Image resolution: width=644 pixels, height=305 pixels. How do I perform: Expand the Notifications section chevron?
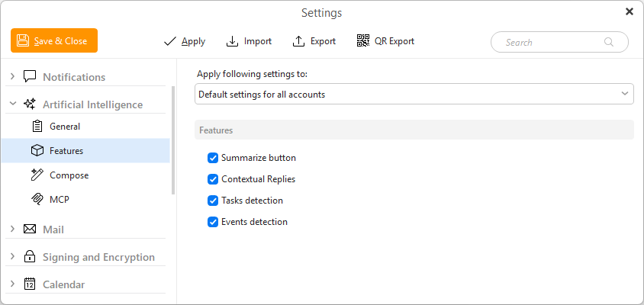12,76
